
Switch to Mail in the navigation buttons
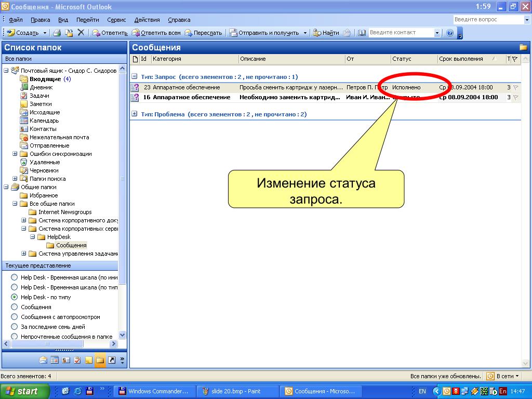click(43, 360)
